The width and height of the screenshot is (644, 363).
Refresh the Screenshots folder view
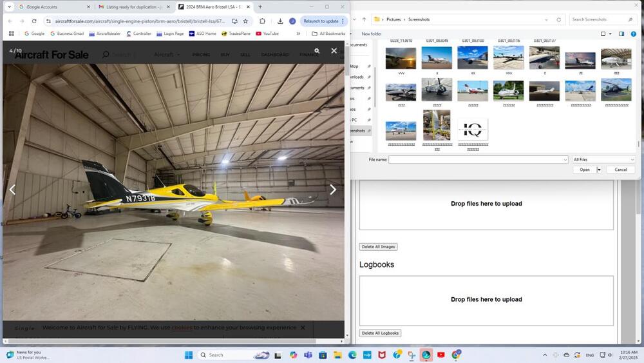[x=558, y=19]
